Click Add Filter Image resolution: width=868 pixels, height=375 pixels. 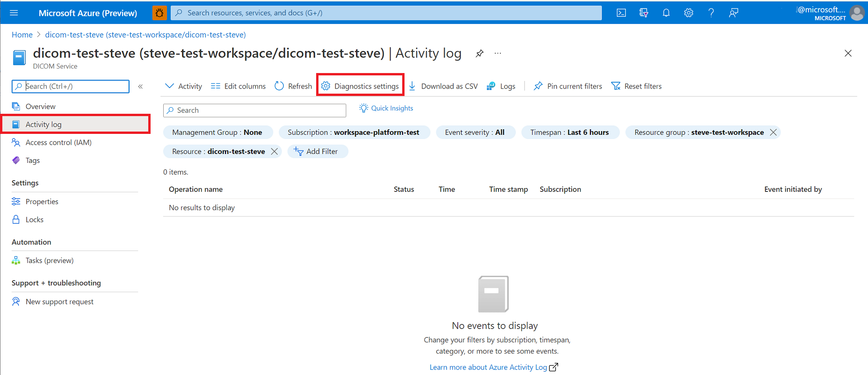point(318,151)
